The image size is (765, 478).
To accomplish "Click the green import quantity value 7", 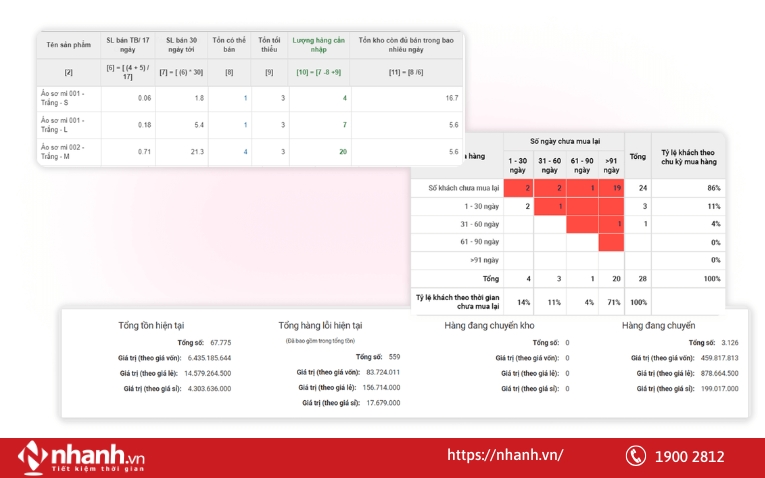I will coord(344,125).
